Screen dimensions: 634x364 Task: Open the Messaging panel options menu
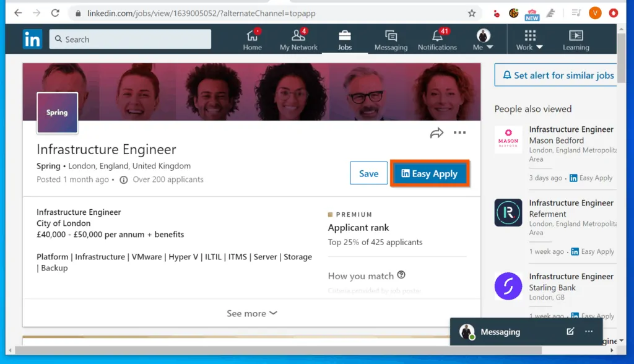pyautogui.click(x=589, y=332)
